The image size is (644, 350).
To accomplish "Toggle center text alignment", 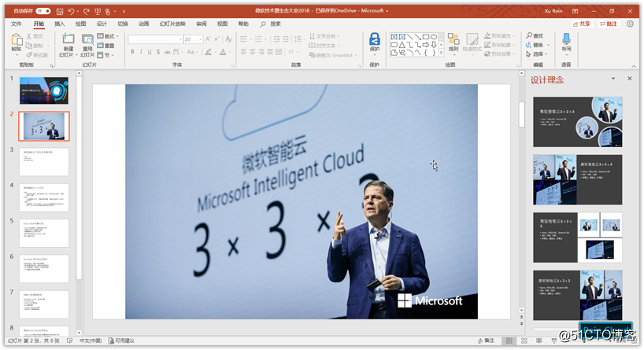I will point(252,52).
